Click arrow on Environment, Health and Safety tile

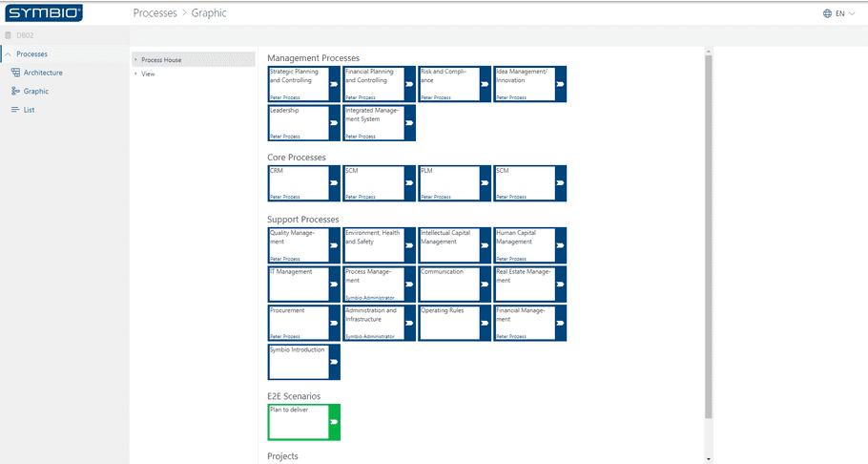[409, 245]
